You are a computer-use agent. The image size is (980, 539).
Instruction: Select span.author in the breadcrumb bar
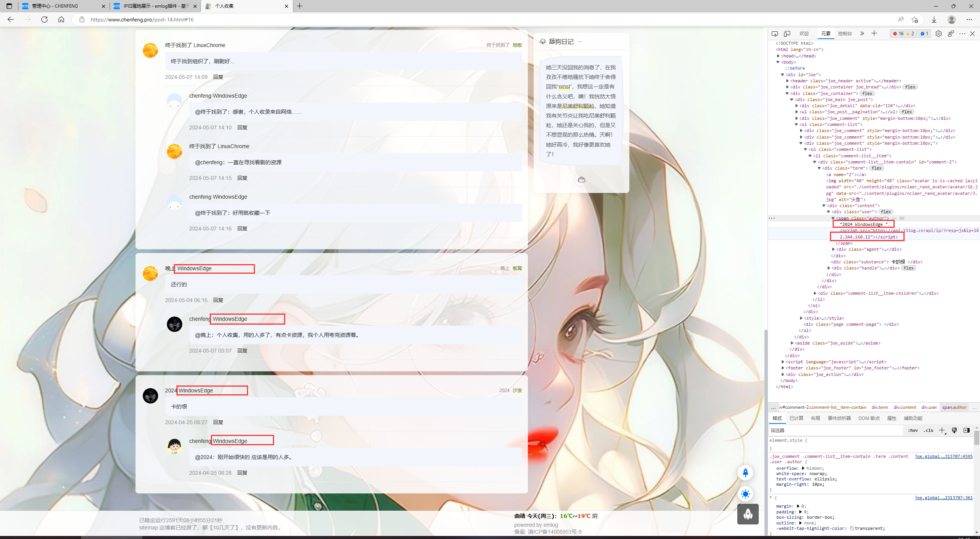click(954, 407)
